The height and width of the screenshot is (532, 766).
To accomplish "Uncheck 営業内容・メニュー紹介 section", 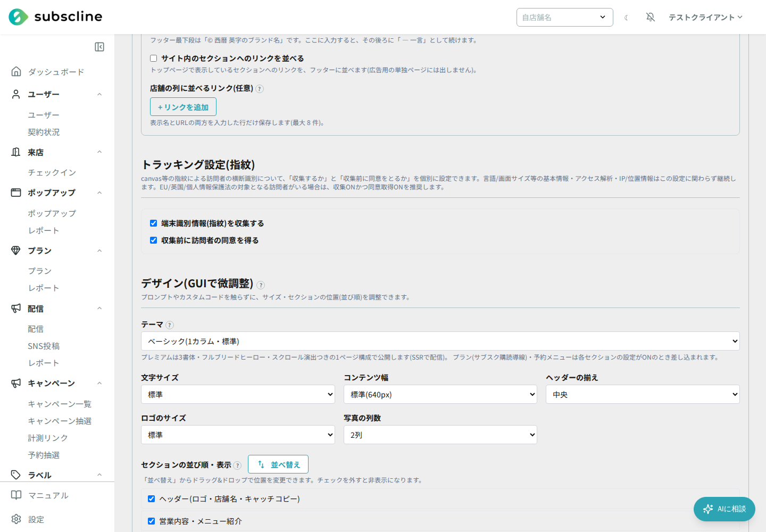I will pos(152,521).
